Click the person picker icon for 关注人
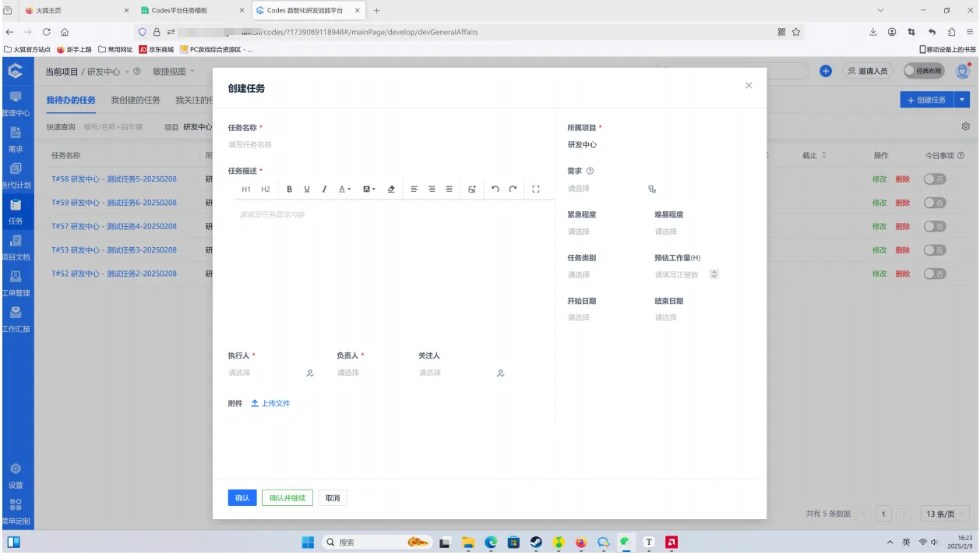This screenshot has width=980, height=555. 501,373
